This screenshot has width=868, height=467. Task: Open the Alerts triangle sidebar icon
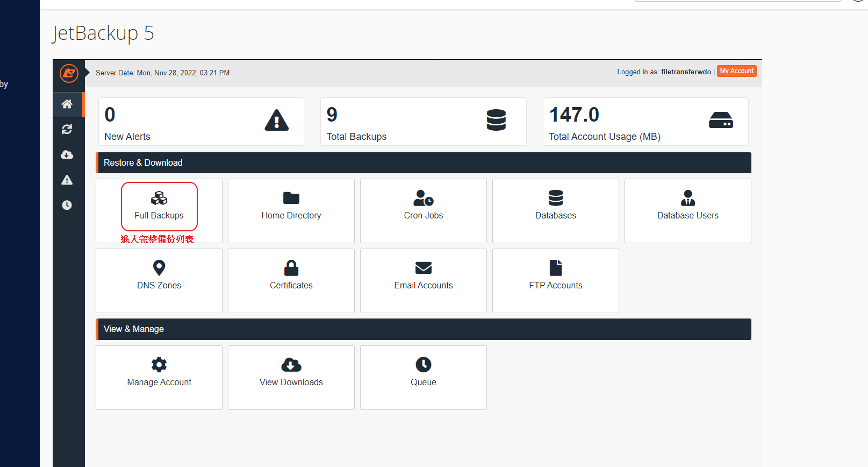point(67,180)
